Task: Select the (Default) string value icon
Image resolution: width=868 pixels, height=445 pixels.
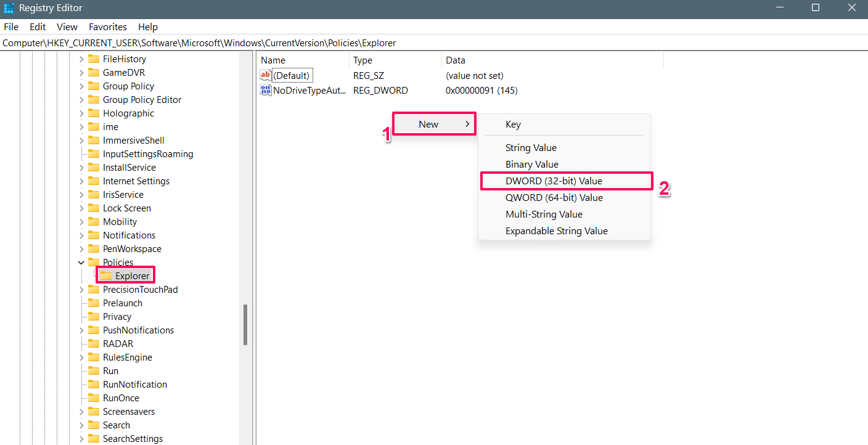Action: coord(266,76)
